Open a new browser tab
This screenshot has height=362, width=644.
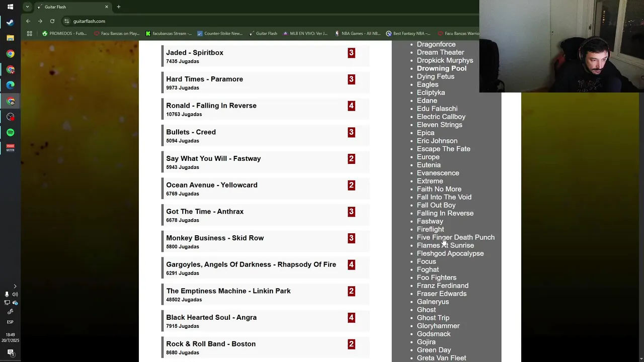pos(119,7)
